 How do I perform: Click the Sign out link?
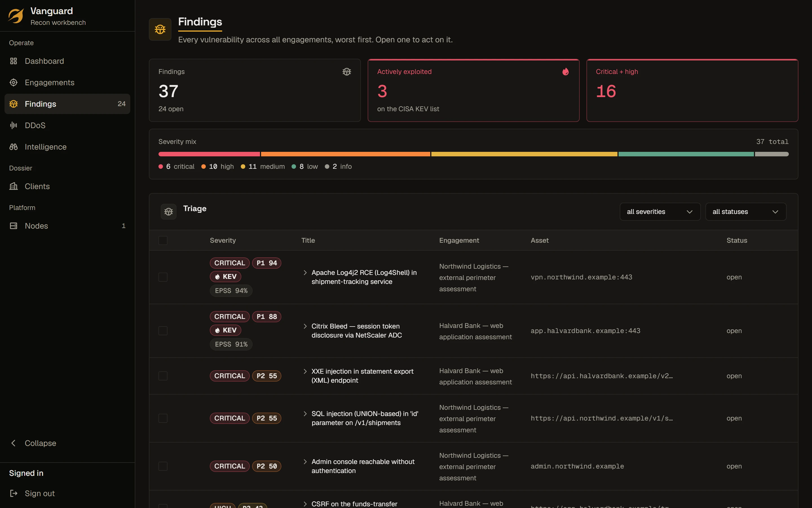(x=67, y=493)
